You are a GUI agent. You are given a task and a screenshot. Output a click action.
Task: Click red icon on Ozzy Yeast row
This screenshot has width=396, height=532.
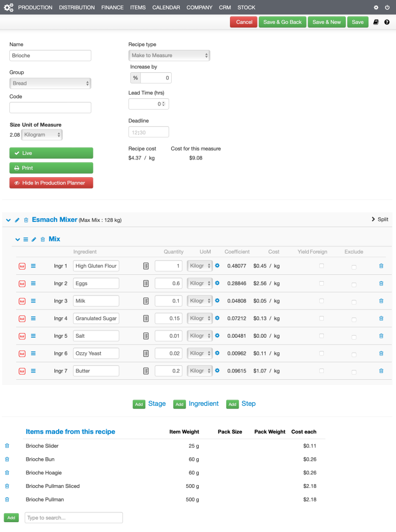(22, 354)
